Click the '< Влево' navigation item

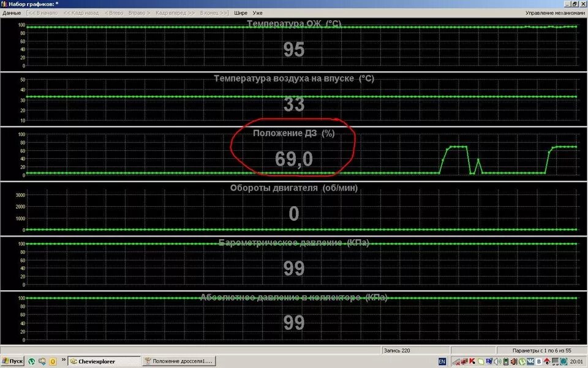(114, 13)
